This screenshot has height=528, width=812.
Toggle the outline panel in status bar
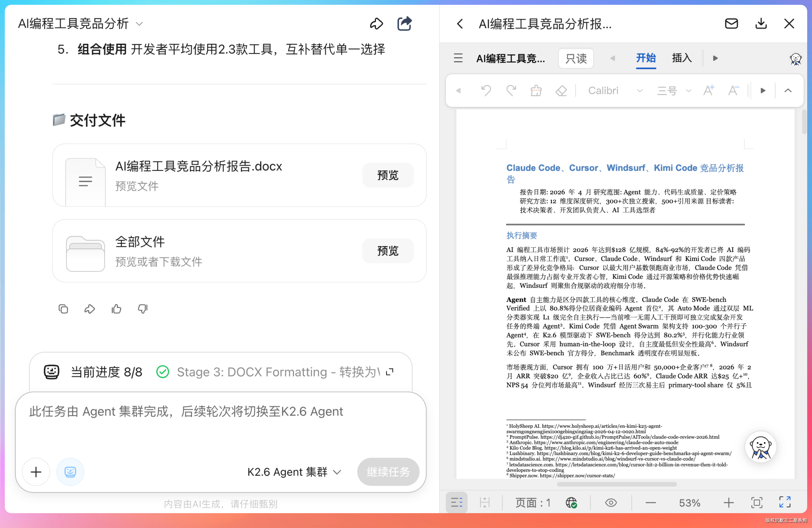pyautogui.click(x=457, y=502)
